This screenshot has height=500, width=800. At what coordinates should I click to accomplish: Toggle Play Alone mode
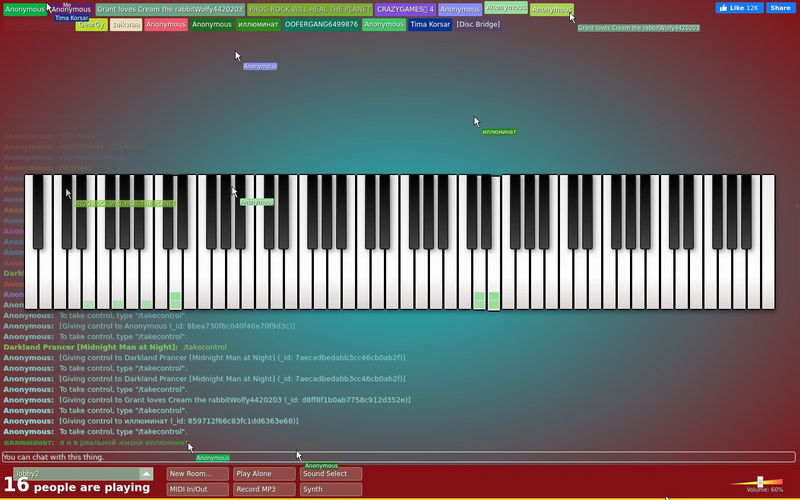264,474
